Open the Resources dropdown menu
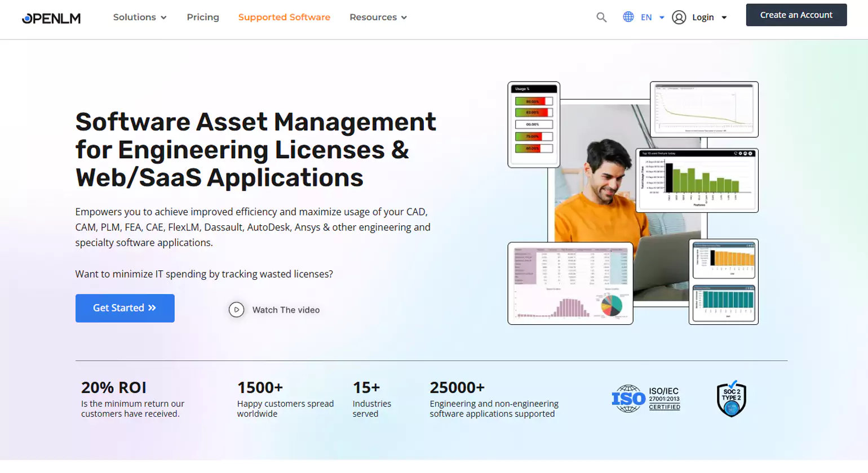Image resolution: width=868 pixels, height=473 pixels. [x=377, y=17]
